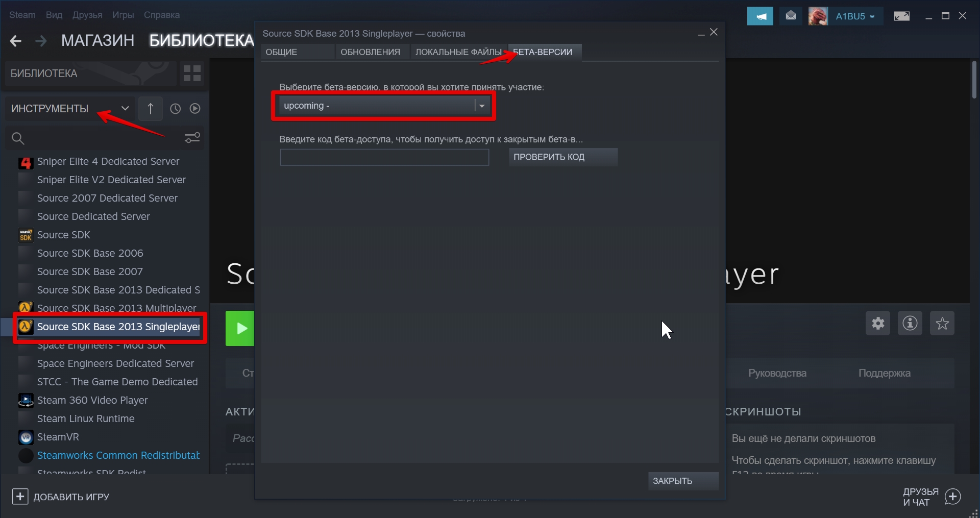Close the properties dialog with X
The height and width of the screenshot is (518, 980).
coord(714,32)
